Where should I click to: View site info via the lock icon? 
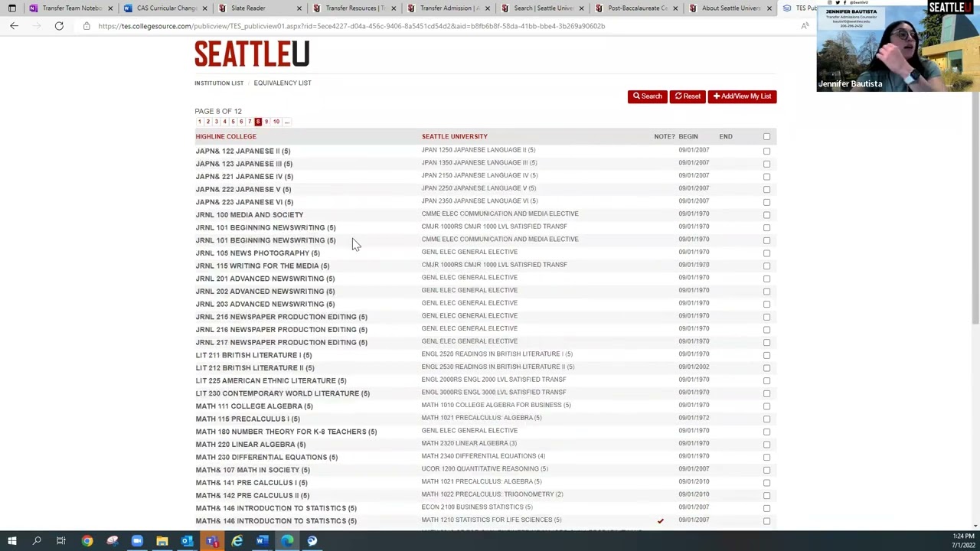tap(87, 26)
